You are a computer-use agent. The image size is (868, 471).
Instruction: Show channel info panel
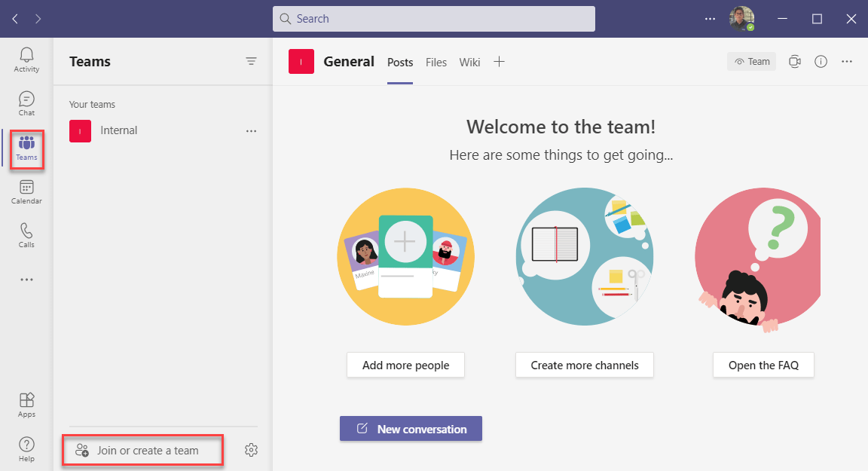click(x=821, y=62)
